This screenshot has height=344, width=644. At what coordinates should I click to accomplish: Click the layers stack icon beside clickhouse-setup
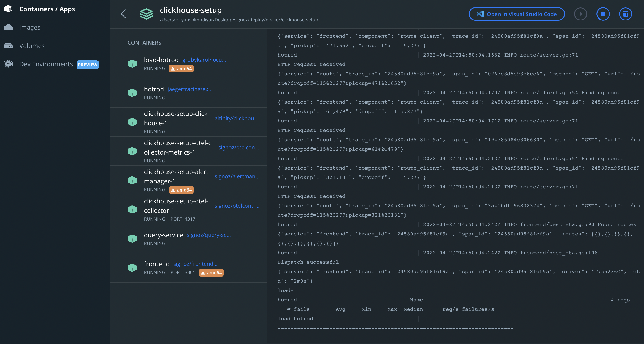[x=146, y=14]
